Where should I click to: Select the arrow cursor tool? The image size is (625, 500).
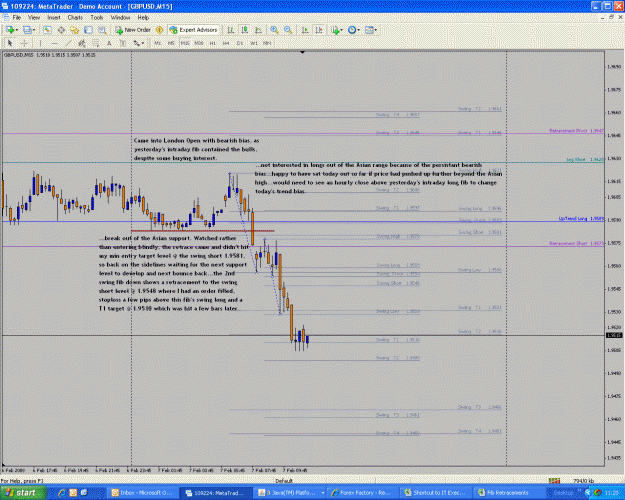[x=10, y=43]
